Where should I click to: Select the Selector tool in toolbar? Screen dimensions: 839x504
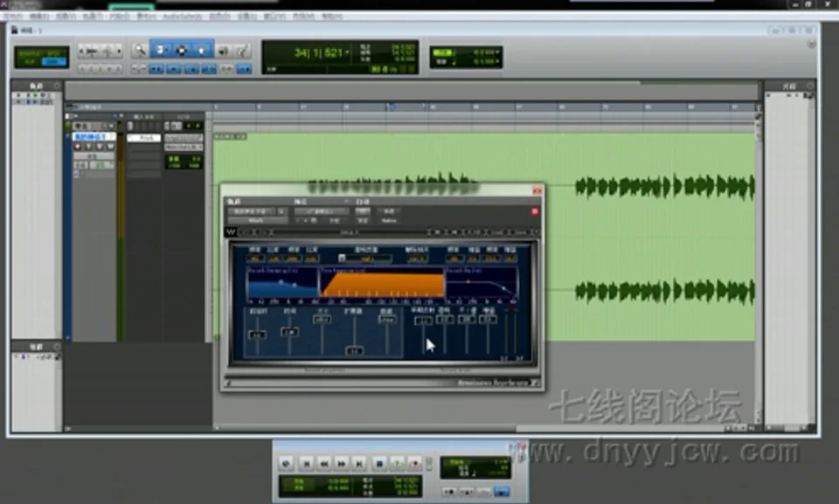pyautogui.click(x=182, y=51)
